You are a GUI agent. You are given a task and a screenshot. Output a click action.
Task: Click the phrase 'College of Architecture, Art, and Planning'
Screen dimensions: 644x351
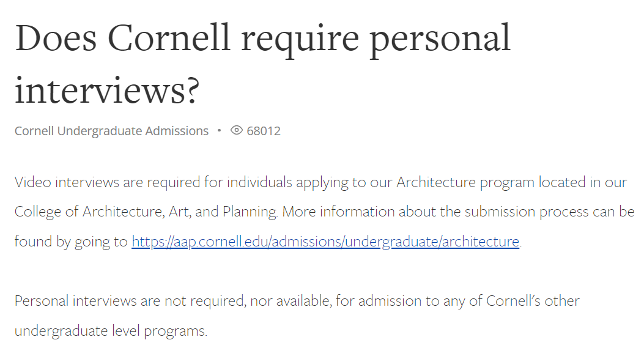tap(146, 212)
